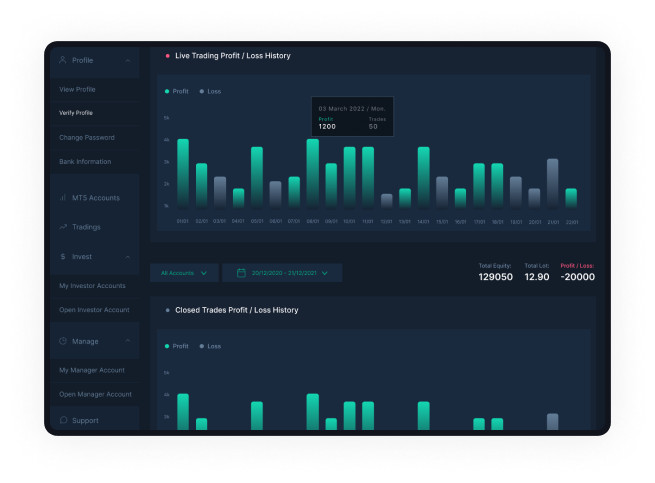Click the red dot beside Live Trading title
The image size is (655, 483).
168,56
